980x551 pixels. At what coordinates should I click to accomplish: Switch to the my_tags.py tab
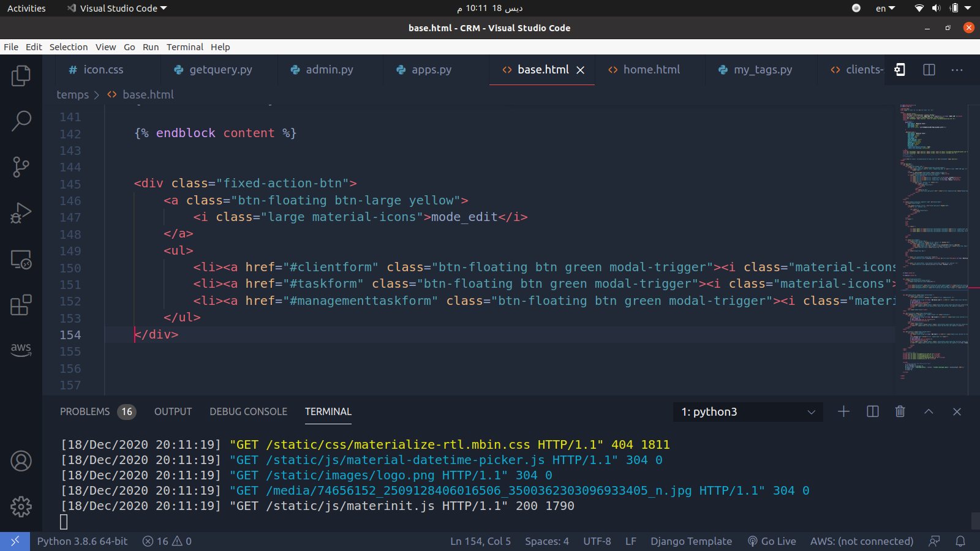click(x=755, y=70)
